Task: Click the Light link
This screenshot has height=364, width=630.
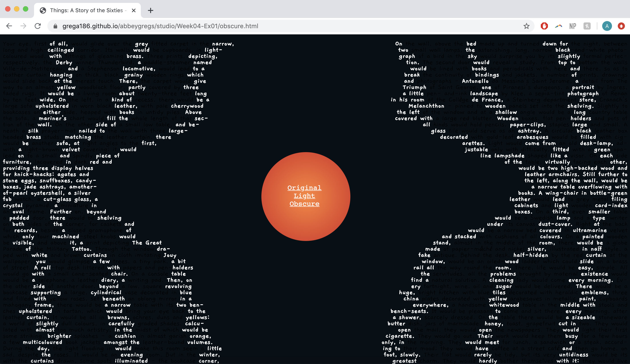Action: click(x=304, y=196)
